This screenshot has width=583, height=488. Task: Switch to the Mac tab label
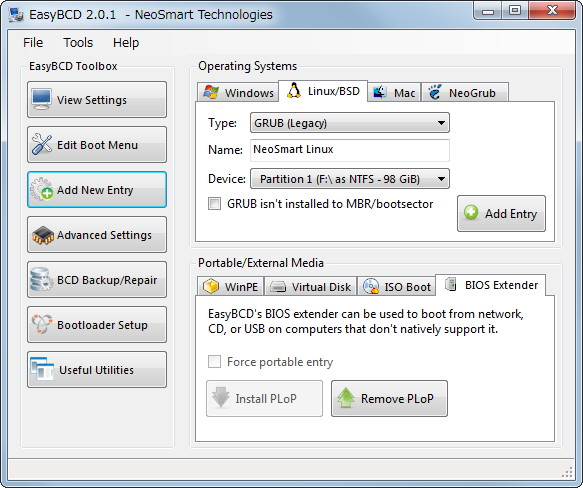pyautogui.click(x=405, y=93)
